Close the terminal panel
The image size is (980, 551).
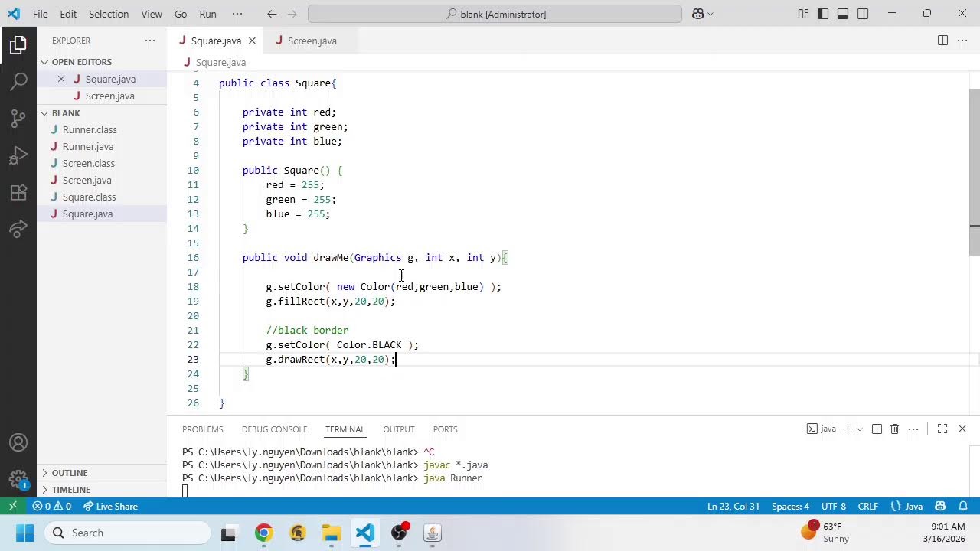tap(962, 429)
